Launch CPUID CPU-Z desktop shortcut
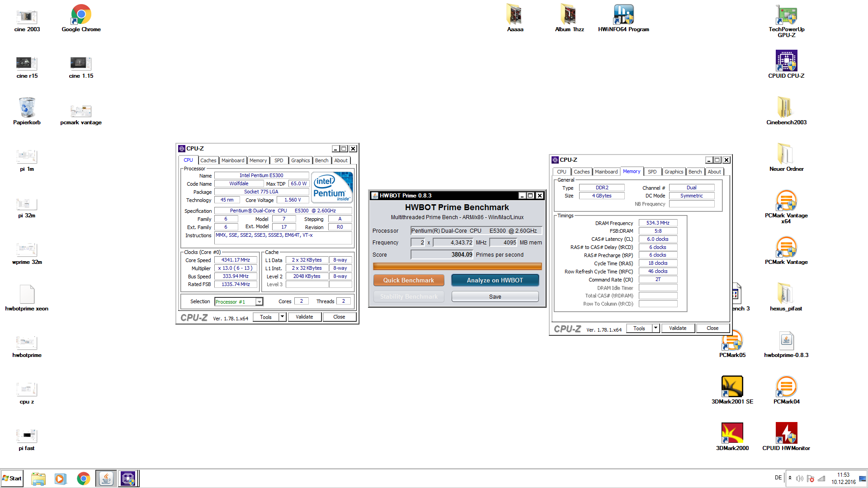This screenshot has width=868, height=488. click(x=786, y=64)
